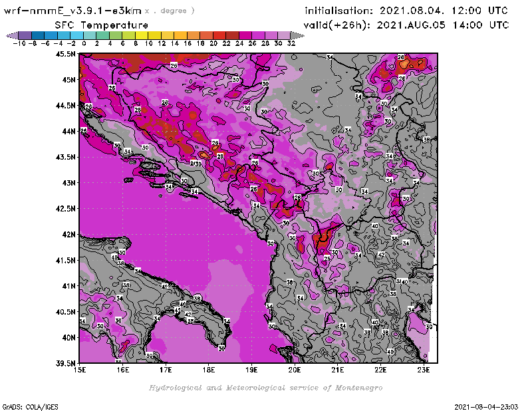Image resolution: width=532 pixels, height=411 pixels.
Task: Pick the yellow swatch between 8 and 10
Action: pos(142,35)
